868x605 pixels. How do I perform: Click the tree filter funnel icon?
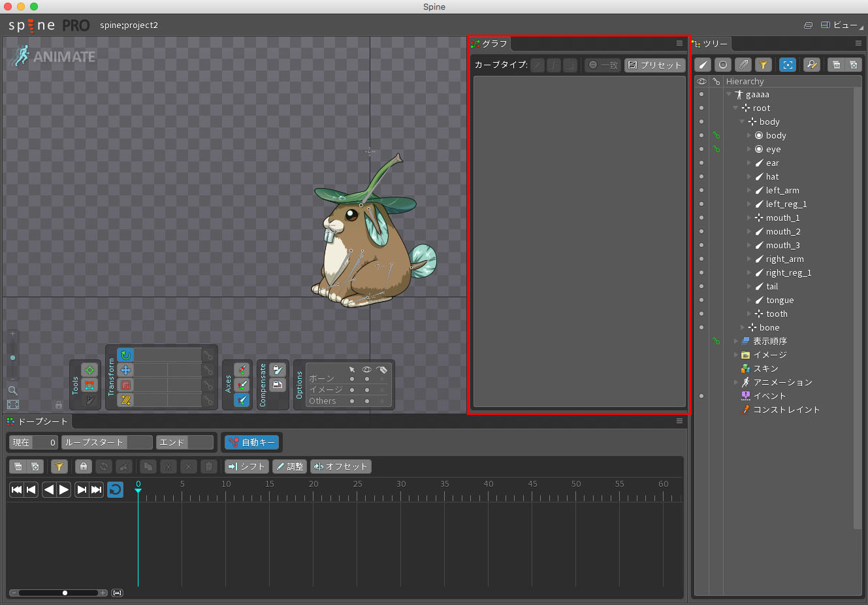coord(763,65)
